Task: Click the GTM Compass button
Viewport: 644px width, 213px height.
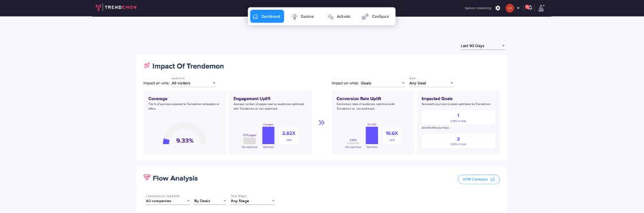Action: 479,179
